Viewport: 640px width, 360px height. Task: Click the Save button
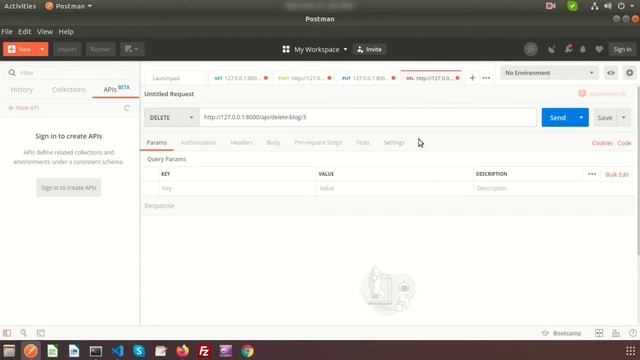point(605,118)
